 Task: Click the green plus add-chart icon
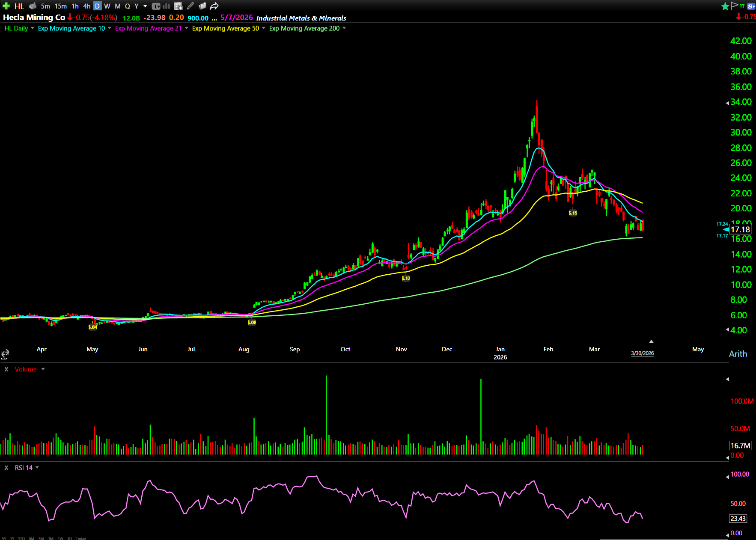click(x=6, y=6)
